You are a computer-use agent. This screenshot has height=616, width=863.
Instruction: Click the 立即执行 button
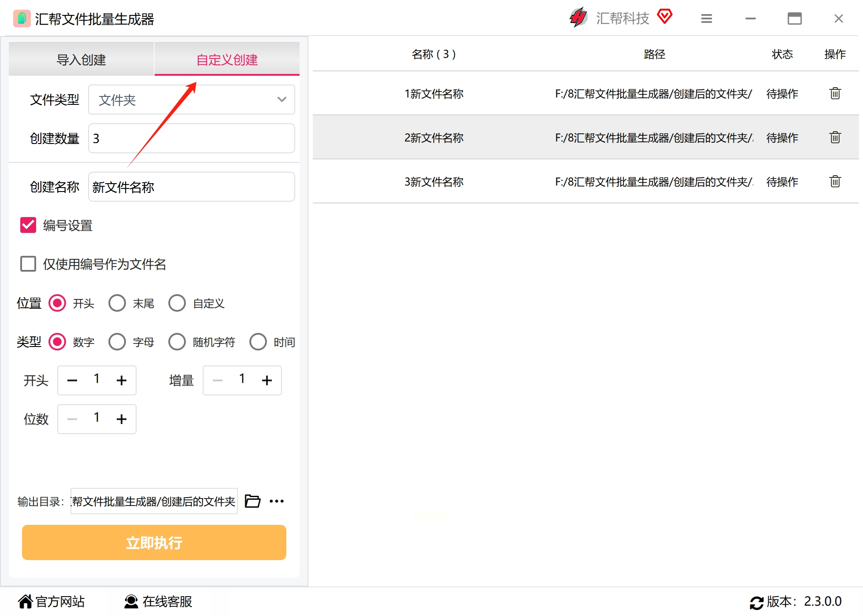tap(154, 542)
